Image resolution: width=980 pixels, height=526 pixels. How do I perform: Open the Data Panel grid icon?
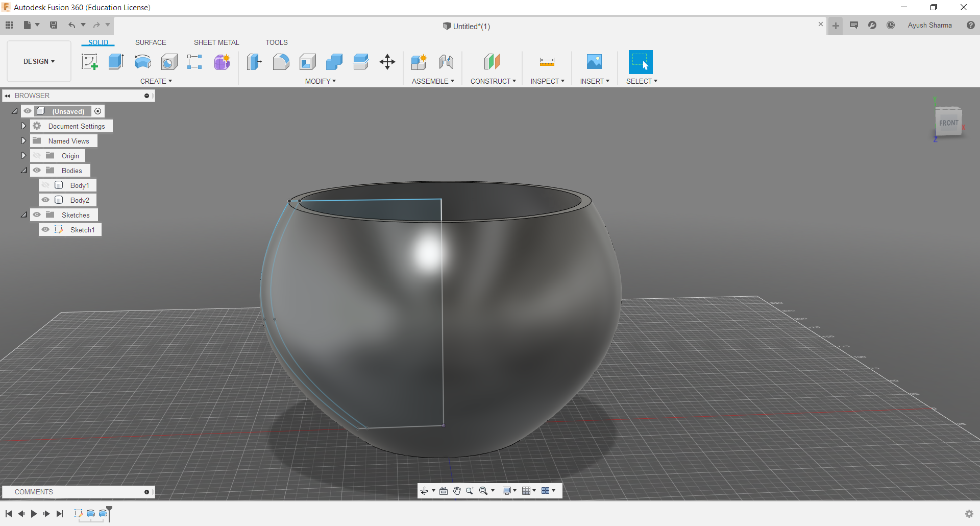pos(9,25)
